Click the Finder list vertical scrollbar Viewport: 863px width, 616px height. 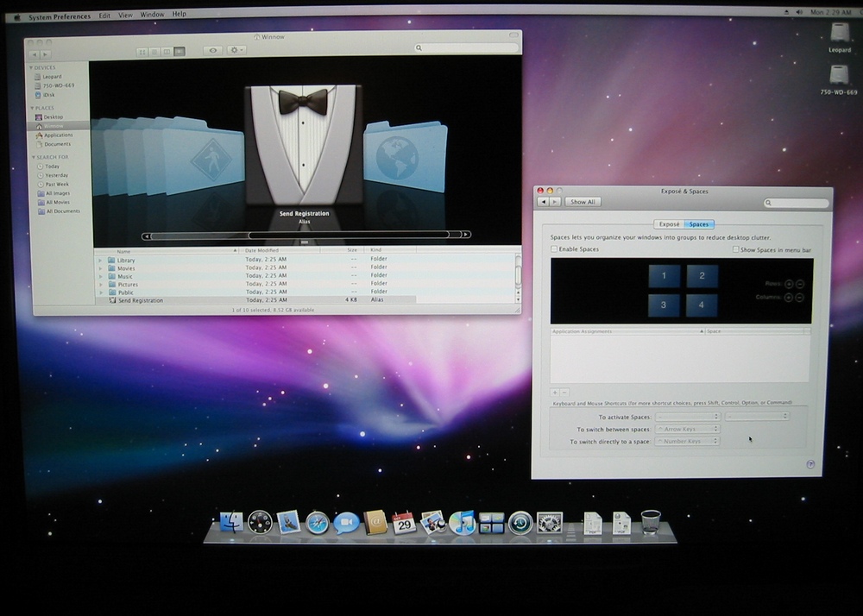[x=518, y=277]
